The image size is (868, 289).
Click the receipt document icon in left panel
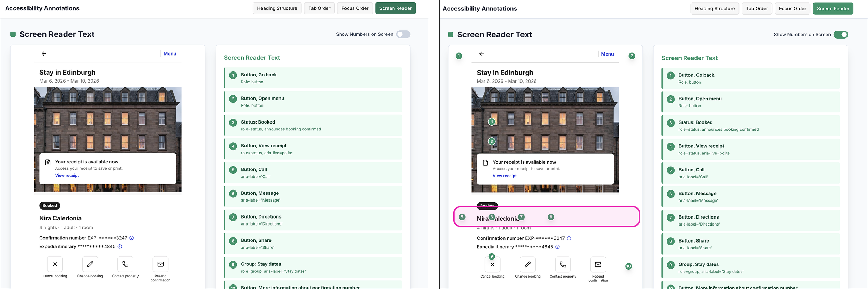tap(48, 162)
